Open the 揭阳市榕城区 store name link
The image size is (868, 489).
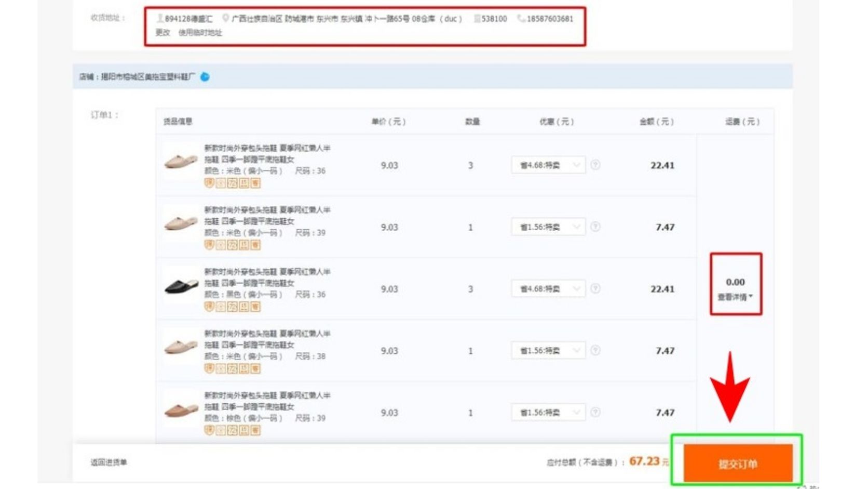148,77
